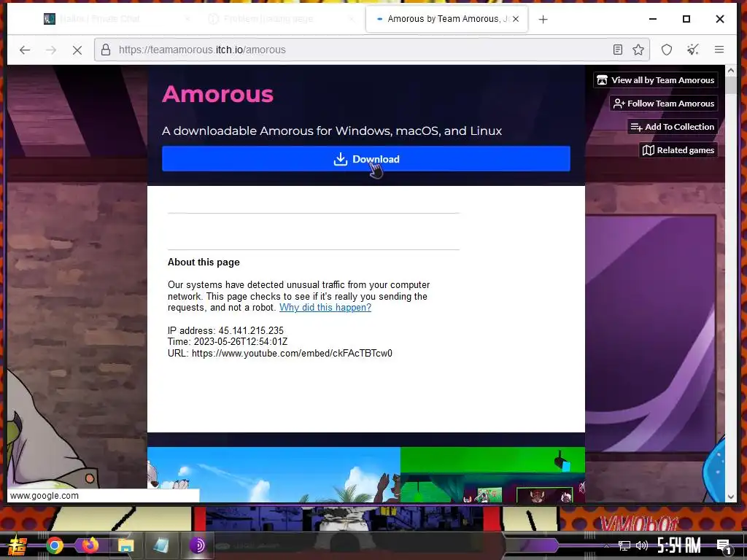Toggle reader view in address bar
747x560 pixels.
(617, 50)
